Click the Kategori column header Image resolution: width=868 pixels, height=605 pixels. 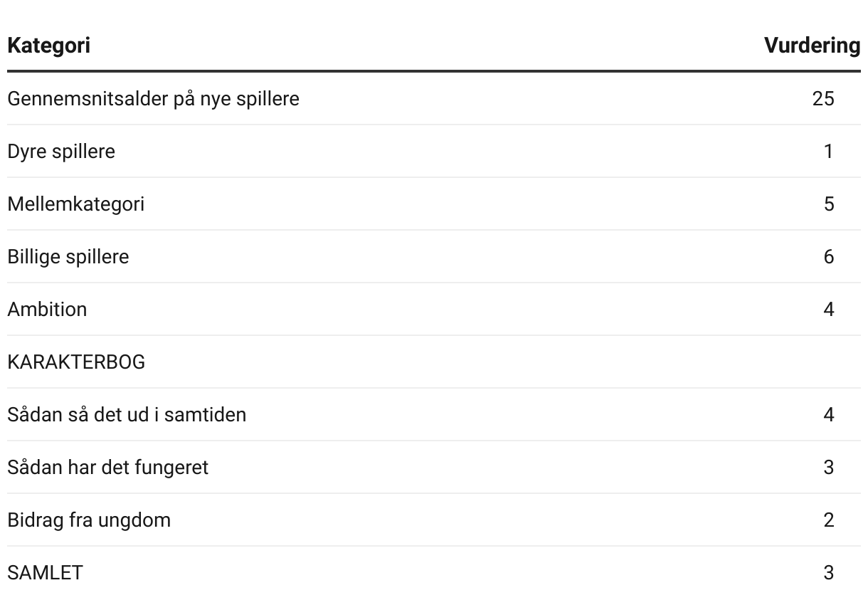[48, 46]
